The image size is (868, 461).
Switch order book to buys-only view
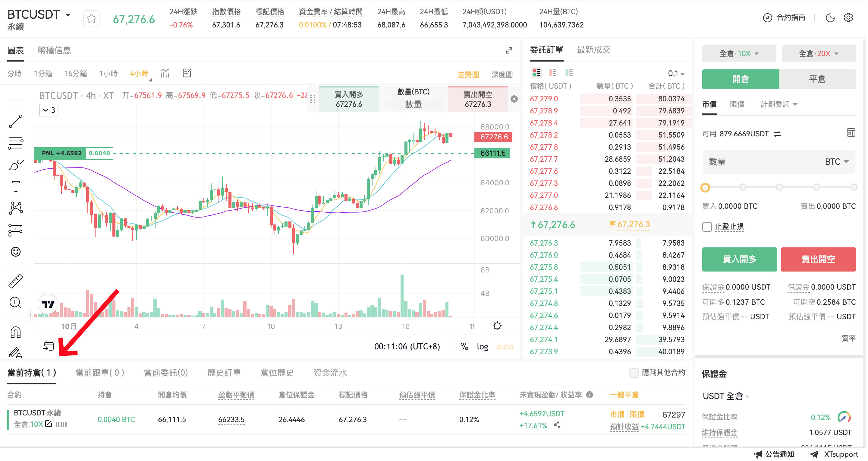point(570,72)
